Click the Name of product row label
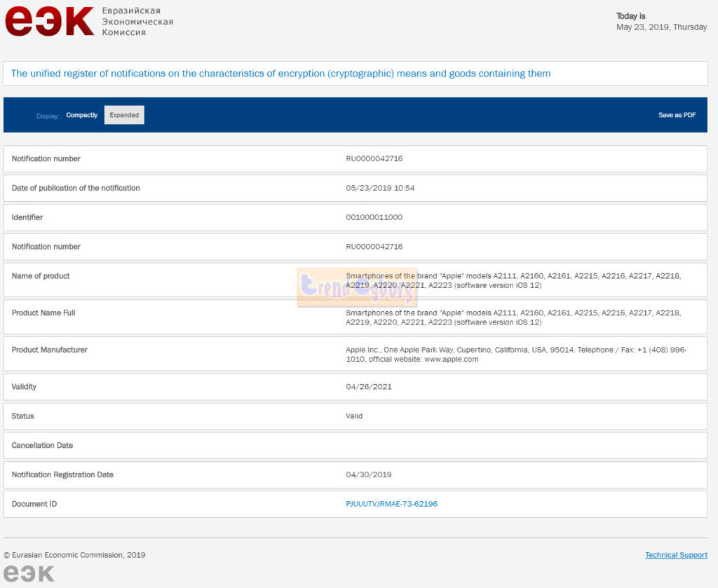 tap(41, 276)
